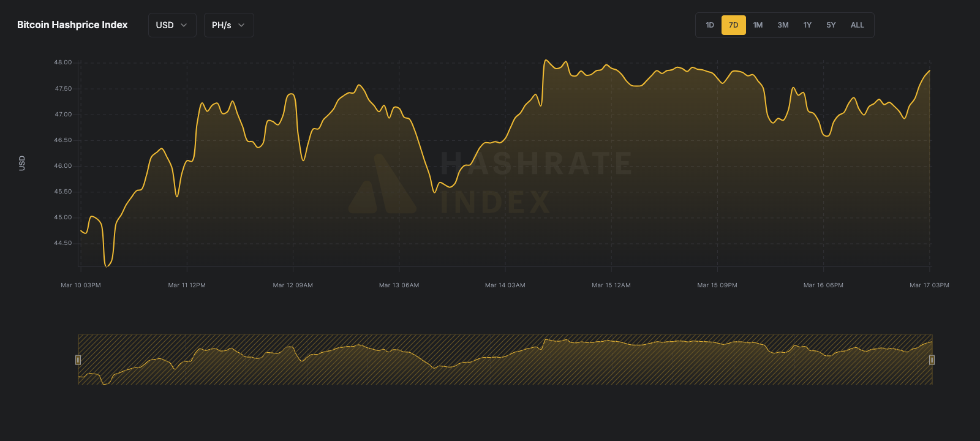The width and height of the screenshot is (980, 441).
Task: Select the 1D time range
Action: click(710, 25)
